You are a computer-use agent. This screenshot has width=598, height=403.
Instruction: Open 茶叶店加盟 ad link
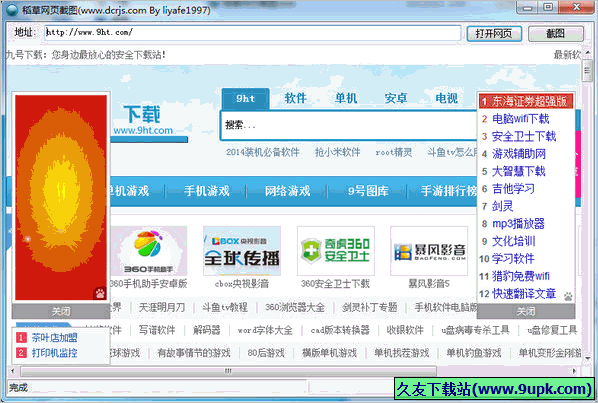[55, 338]
